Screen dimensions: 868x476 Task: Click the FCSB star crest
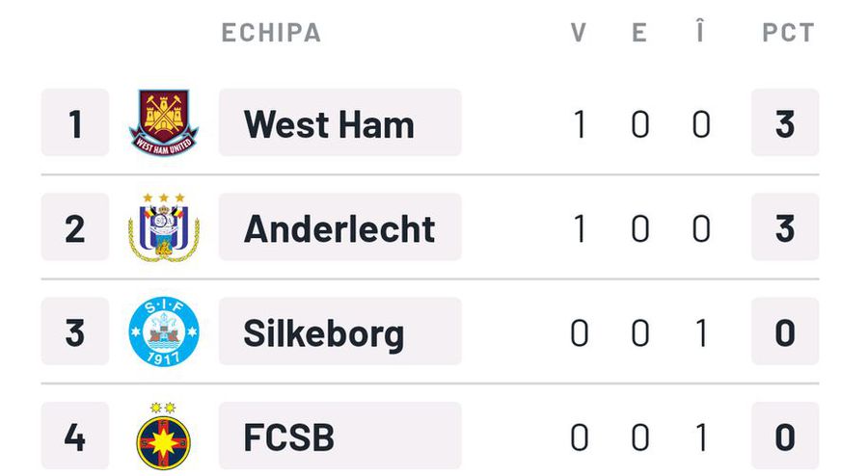[x=163, y=436]
